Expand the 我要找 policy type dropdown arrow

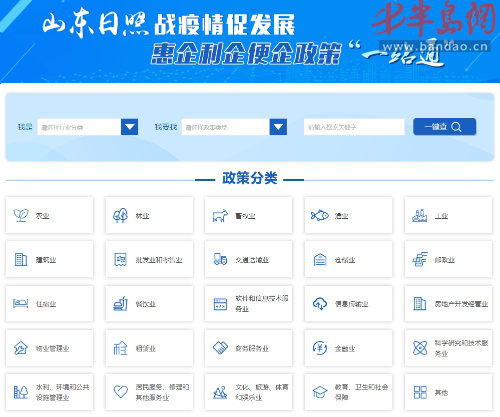[278, 127]
